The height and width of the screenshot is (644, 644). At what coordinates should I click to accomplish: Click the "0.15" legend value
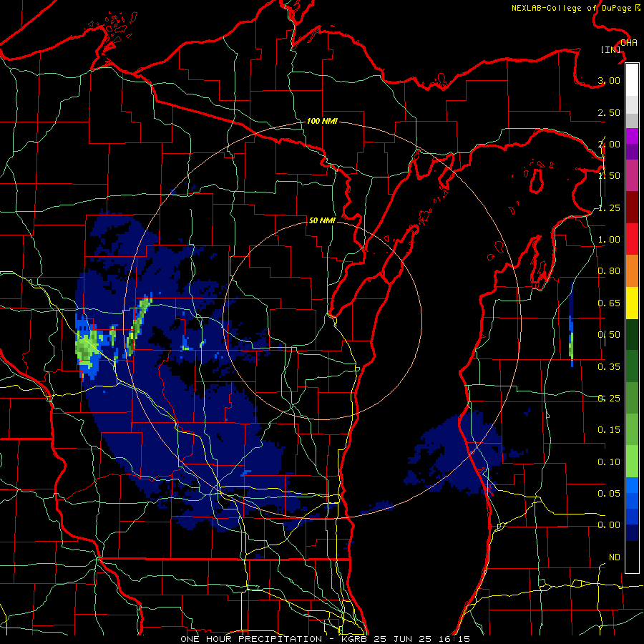[609, 430]
